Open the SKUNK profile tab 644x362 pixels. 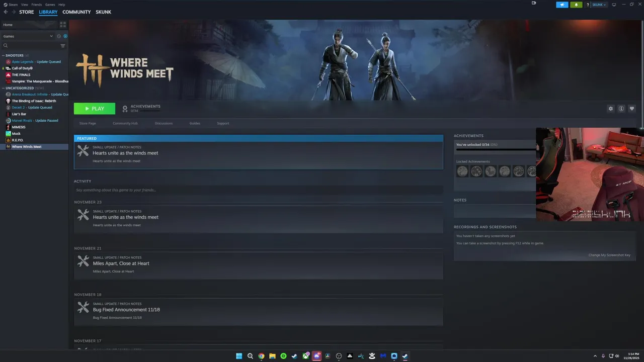tap(104, 12)
